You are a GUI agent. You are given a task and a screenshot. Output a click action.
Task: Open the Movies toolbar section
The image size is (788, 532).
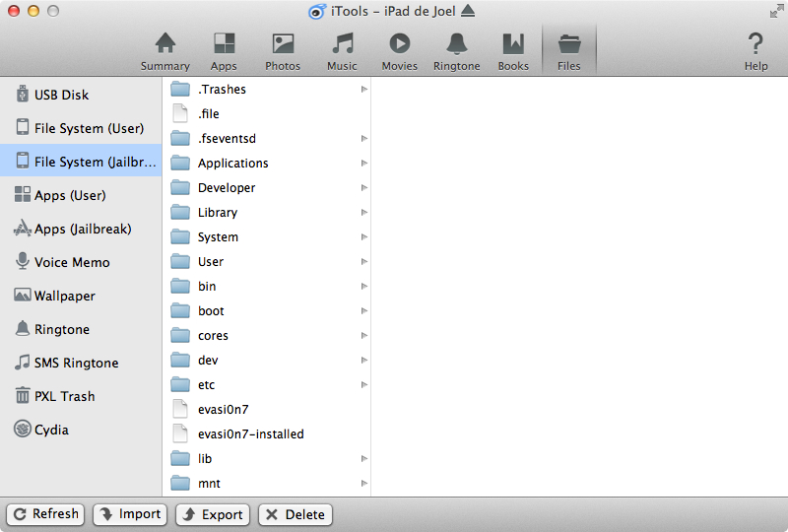tap(400, 51)
